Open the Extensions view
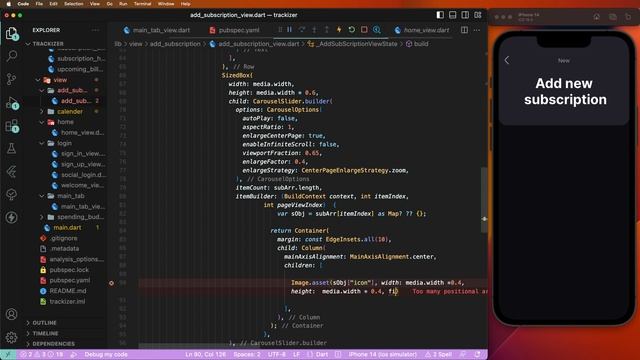This screenshot has height=360, width=640. point(12,126)
